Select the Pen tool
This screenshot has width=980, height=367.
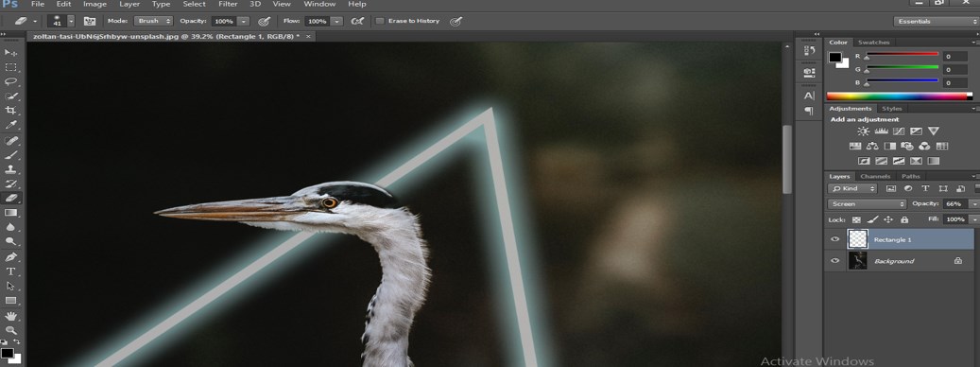pos(10,257)
